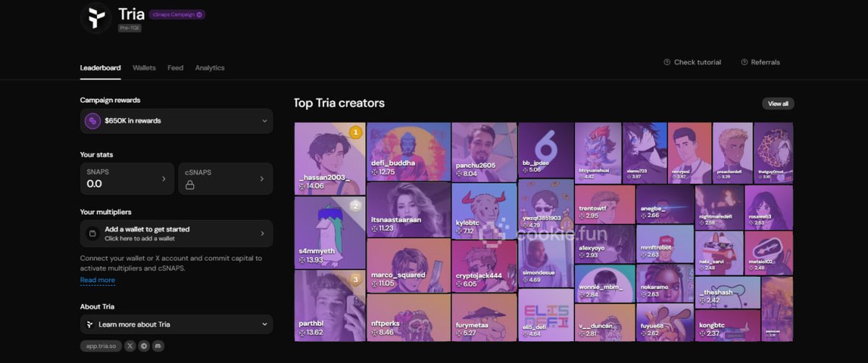Viewport: 868px width, 363px height.
Task: Select furymetaa creator tile
Action: (x=484, y=317)
